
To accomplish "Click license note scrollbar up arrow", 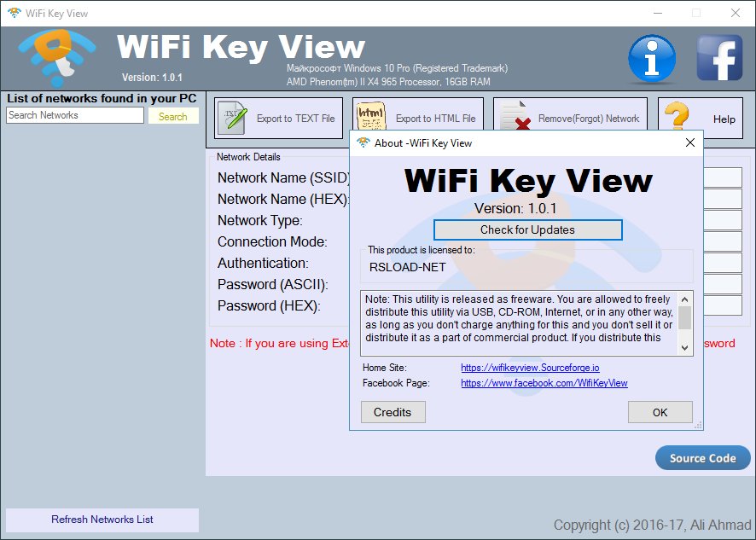I will click(x=684, y=299).
